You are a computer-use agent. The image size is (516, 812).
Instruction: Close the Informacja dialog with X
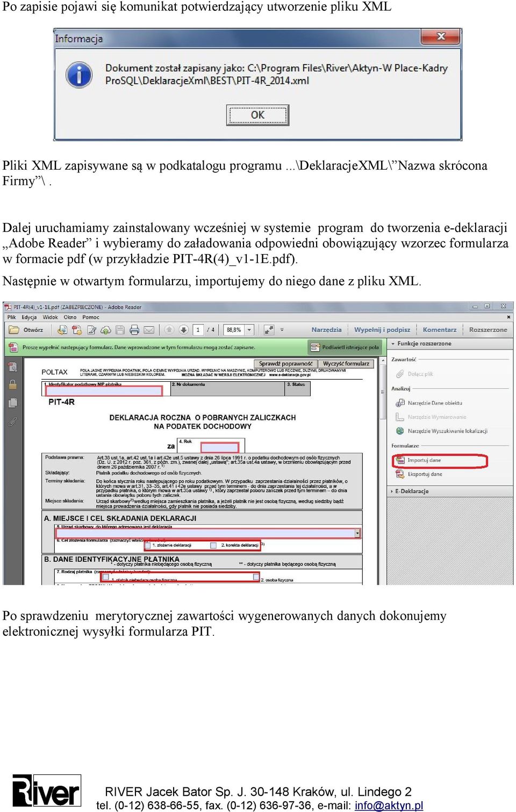(x=441, y=37)
